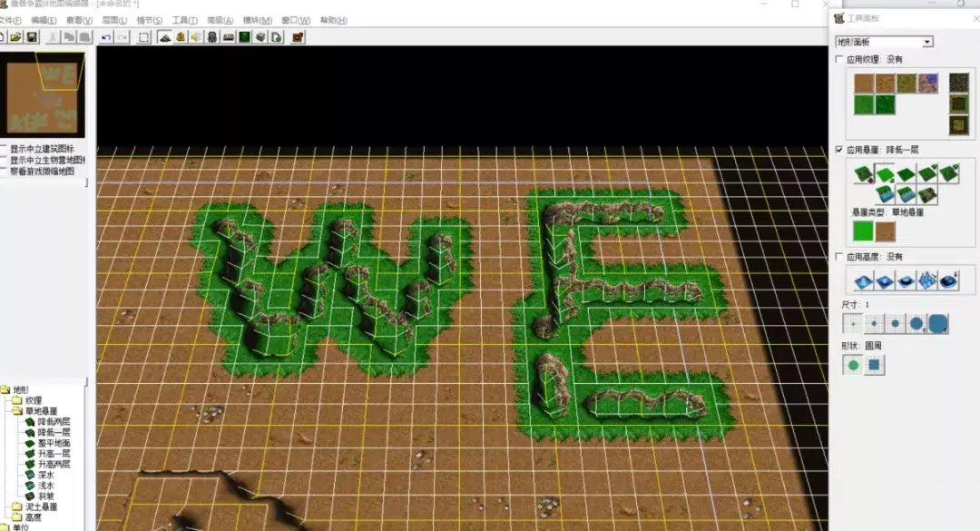Viewport: 980px width, 531px height.
Task: Uncheck the 应用悬崖 checkbox
Action: 839,150
